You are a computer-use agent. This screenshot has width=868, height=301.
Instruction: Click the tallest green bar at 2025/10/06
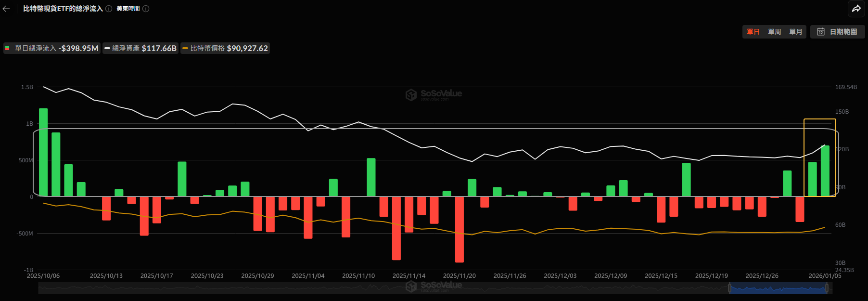click(43, 152)
